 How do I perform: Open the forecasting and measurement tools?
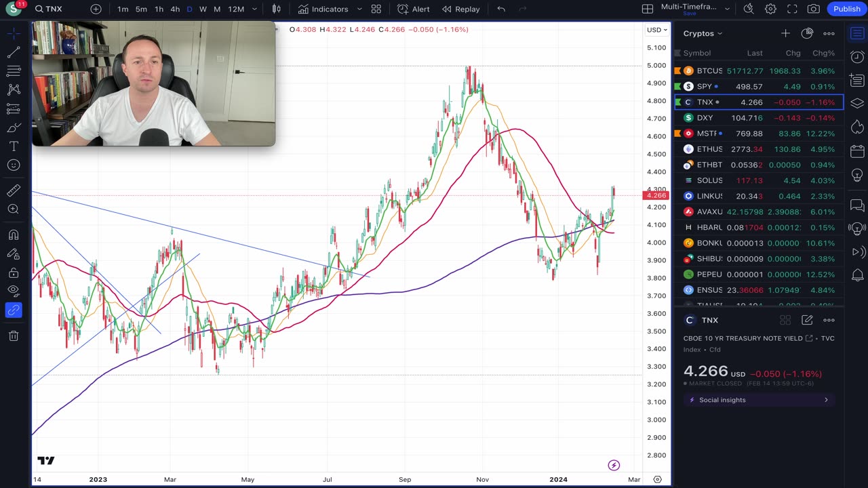(x=14, y=108)
